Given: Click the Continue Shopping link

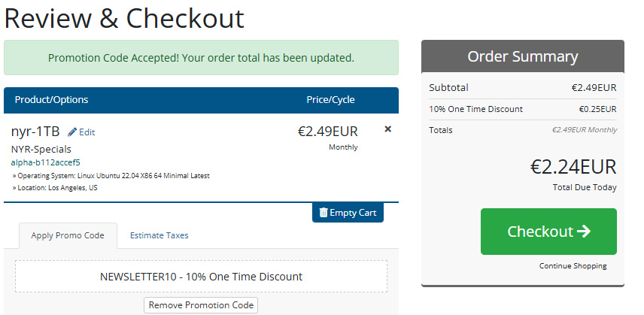Looking at the screenshot, I should coord(573,266).
